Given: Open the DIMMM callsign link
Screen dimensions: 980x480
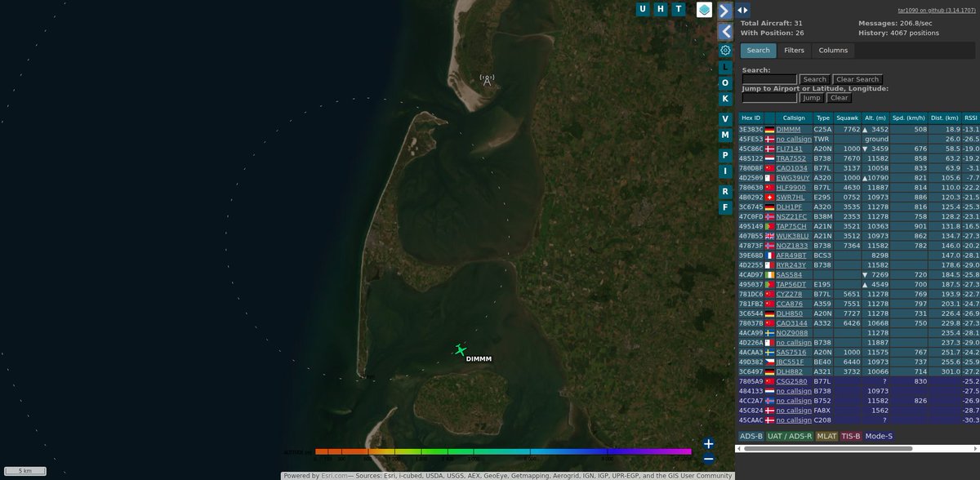Looking at the screenshot, I should click(x=789, y=129).
